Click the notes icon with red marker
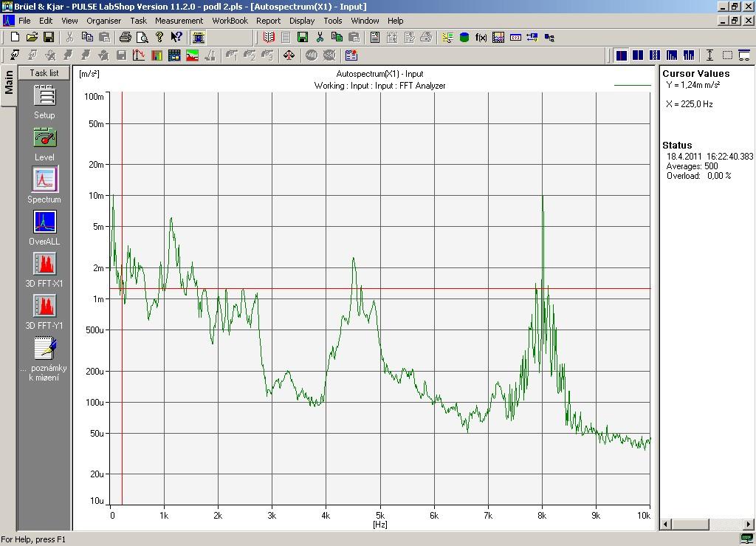This screenshot has height=546, width=756. 351,55
